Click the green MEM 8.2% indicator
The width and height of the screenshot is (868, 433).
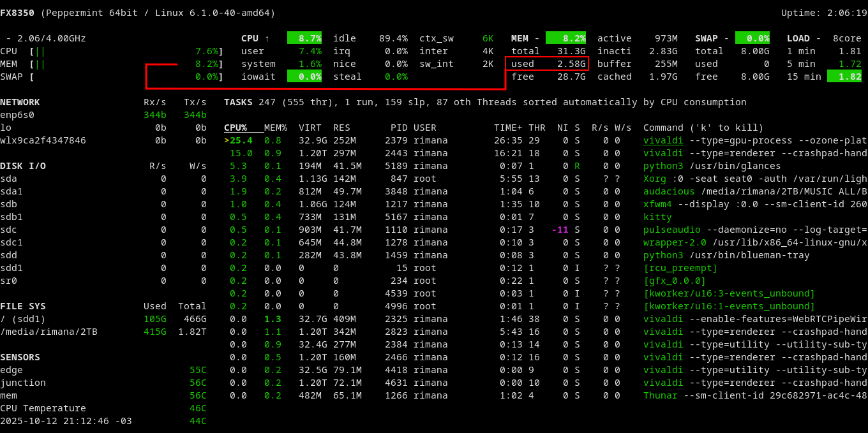565,38
